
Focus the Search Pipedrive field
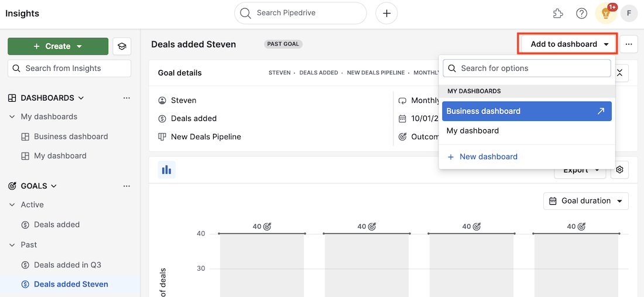click(x=300, y=13)
